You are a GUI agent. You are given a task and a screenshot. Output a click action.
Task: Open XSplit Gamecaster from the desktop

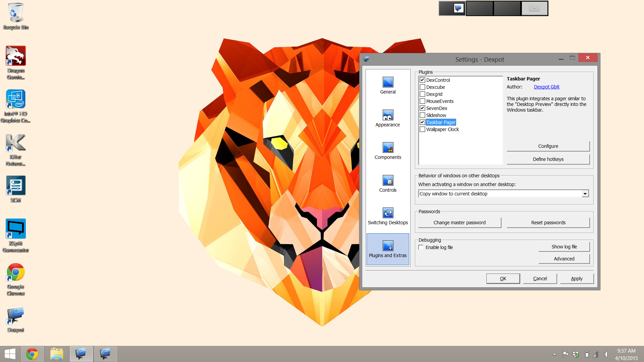(x=15, y=229)
